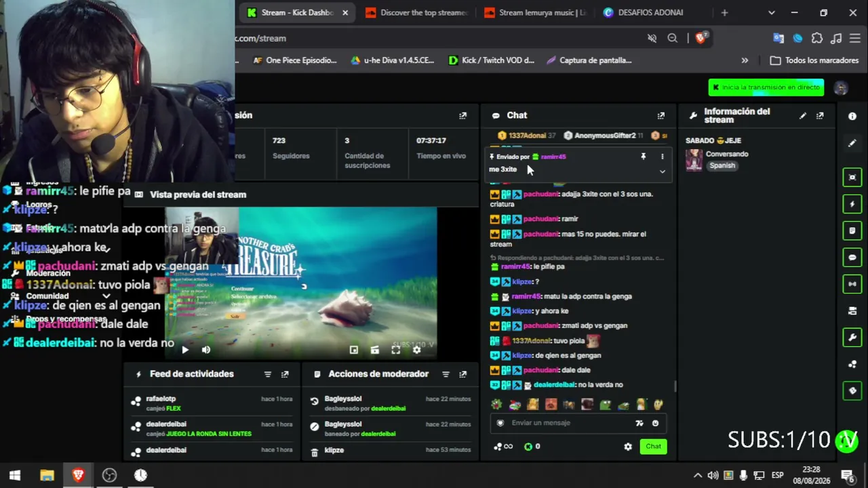868x488 pixels.
Task: Pop out the session stats panel
Action: tap(463, 116)
